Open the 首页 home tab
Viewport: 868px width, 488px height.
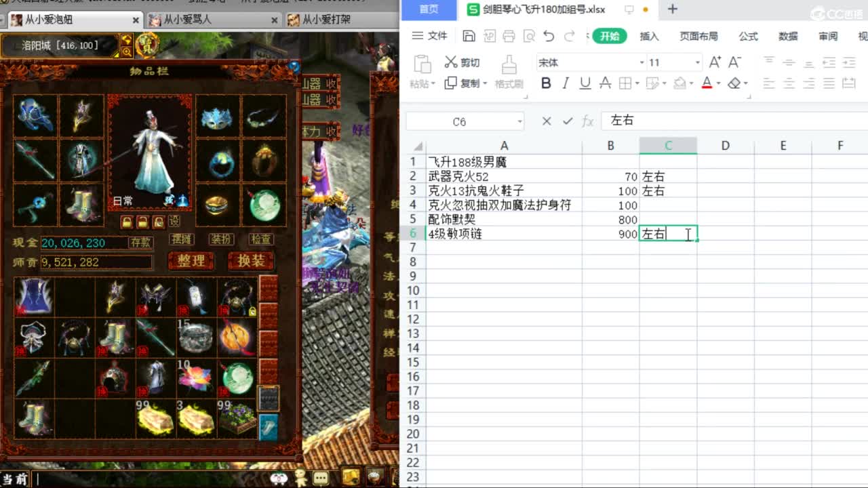[429, 9]
